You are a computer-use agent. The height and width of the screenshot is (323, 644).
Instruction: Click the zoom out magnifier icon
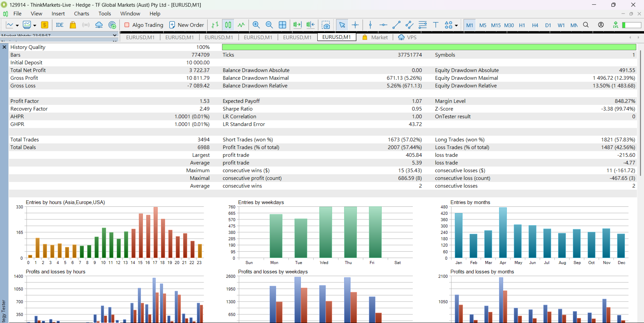tap(269, 25)
